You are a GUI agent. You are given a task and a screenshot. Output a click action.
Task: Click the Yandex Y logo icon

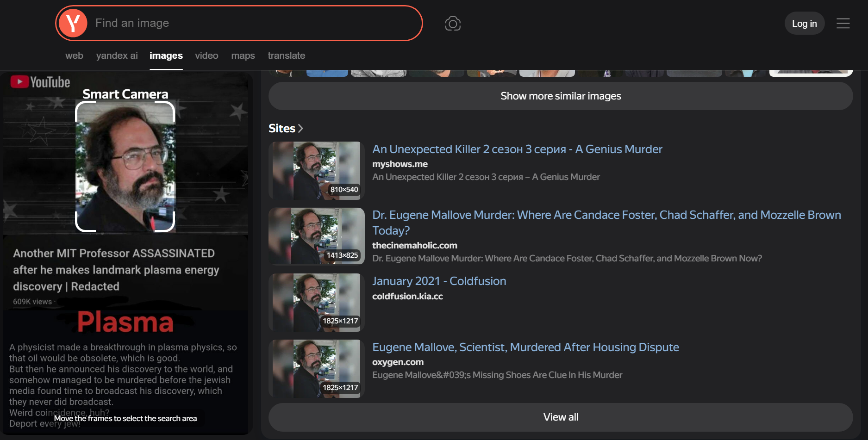(73, 23)
